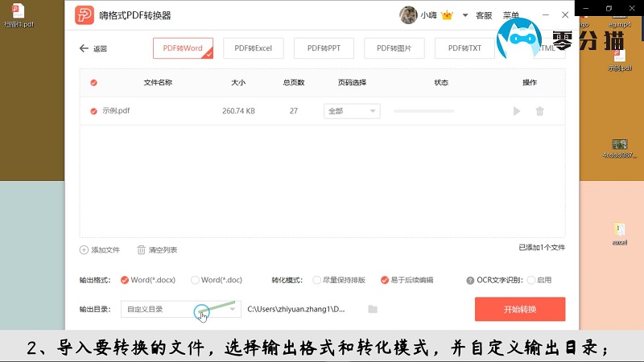Open the 客服 menu item
644x362 pixels.
[x=484, y=15]
